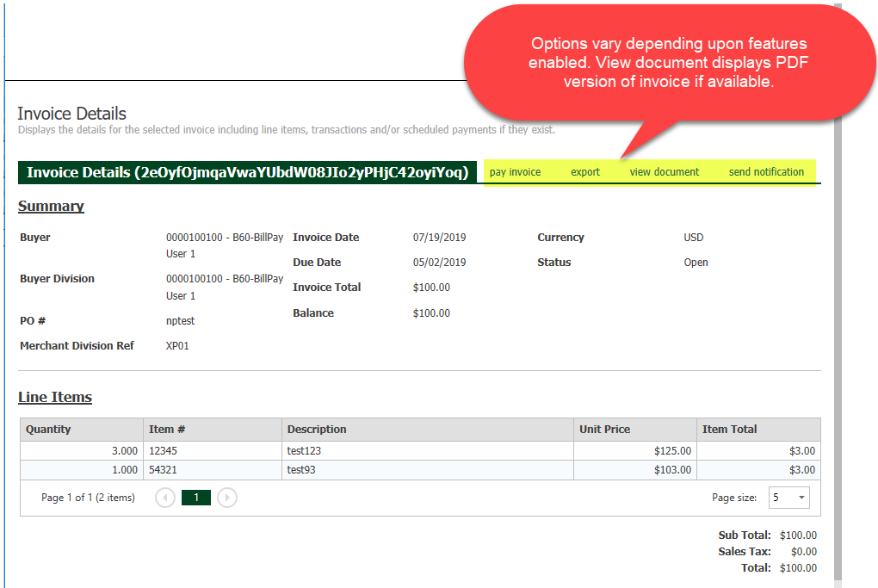Open the export option
The height and width of the screenshot is (588, 878).
pyautogui.click(x=585, y=172)
